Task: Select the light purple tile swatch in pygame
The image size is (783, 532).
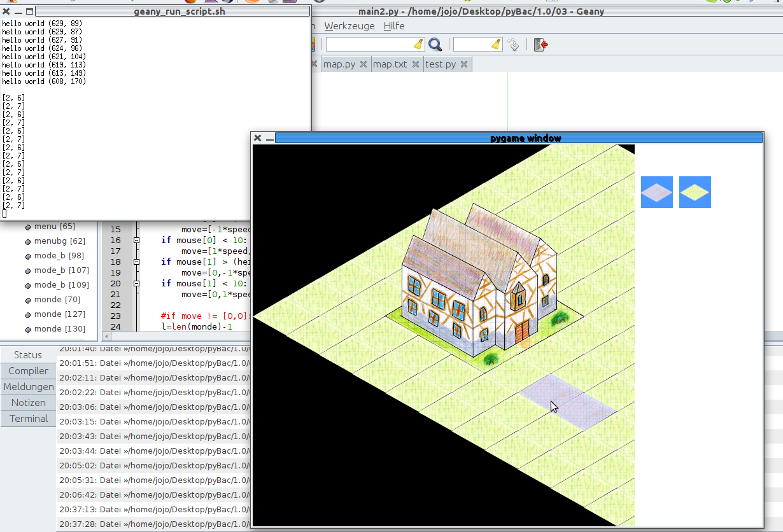Action: tap(656, 192)
